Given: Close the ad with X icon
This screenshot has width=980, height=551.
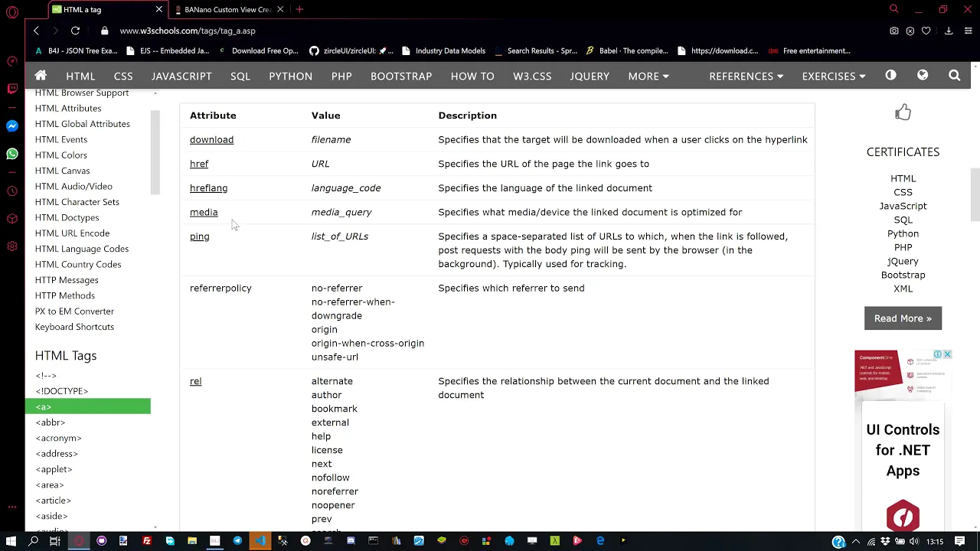Looking at the screenshot, I should [947, 354].
